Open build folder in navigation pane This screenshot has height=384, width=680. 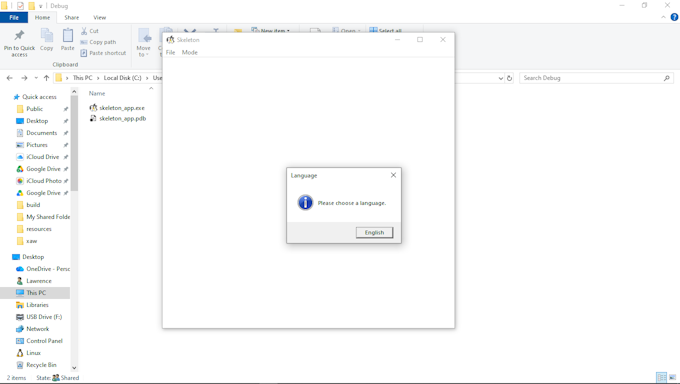tap(29, 205)
